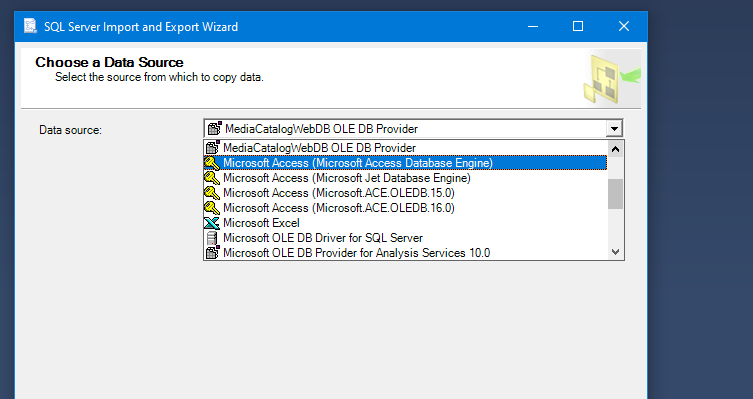Click key icon beside Jet Database Engine entry
This screenshot has height=399, width=753.
coord(212,178)
